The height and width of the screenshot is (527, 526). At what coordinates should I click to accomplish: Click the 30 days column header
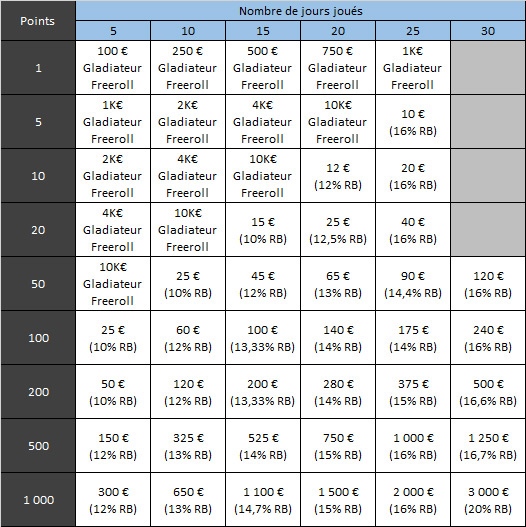pos(488,31)
